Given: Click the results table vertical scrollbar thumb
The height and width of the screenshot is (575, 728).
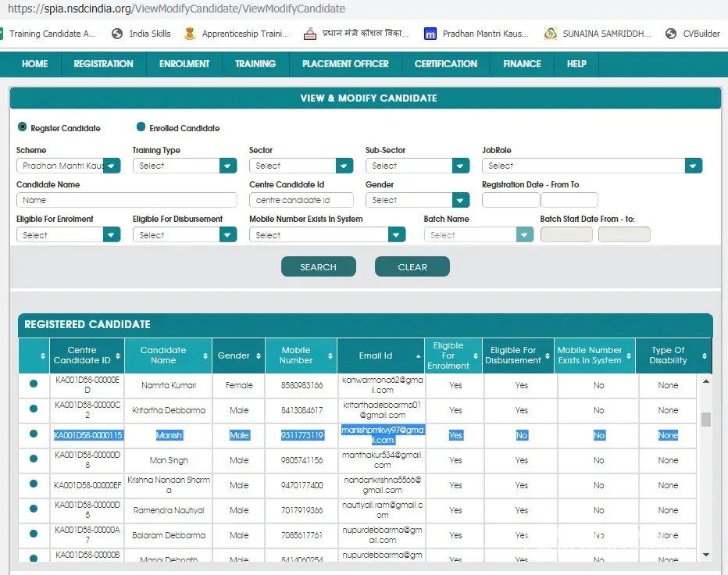Looking at the screenshot, I should [x=706, y=420].
